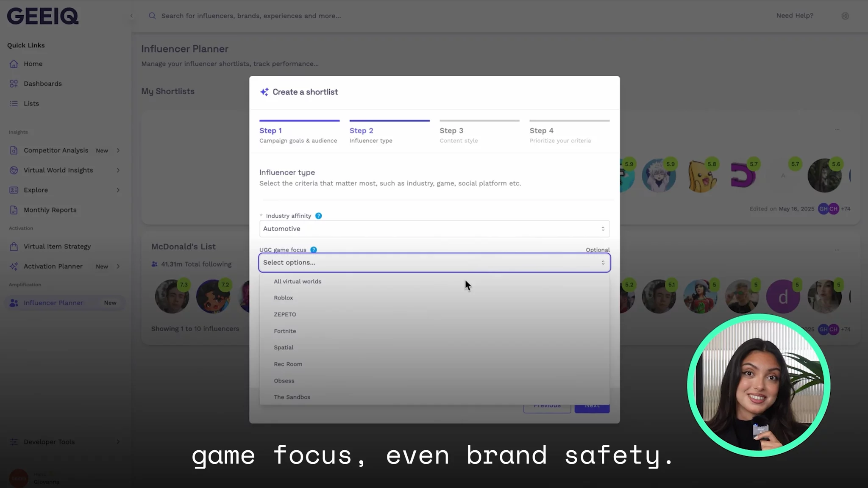This screenshot has height=488, width=868.
Task: Open Influencer Planner icon
Action: click(14, 303)
